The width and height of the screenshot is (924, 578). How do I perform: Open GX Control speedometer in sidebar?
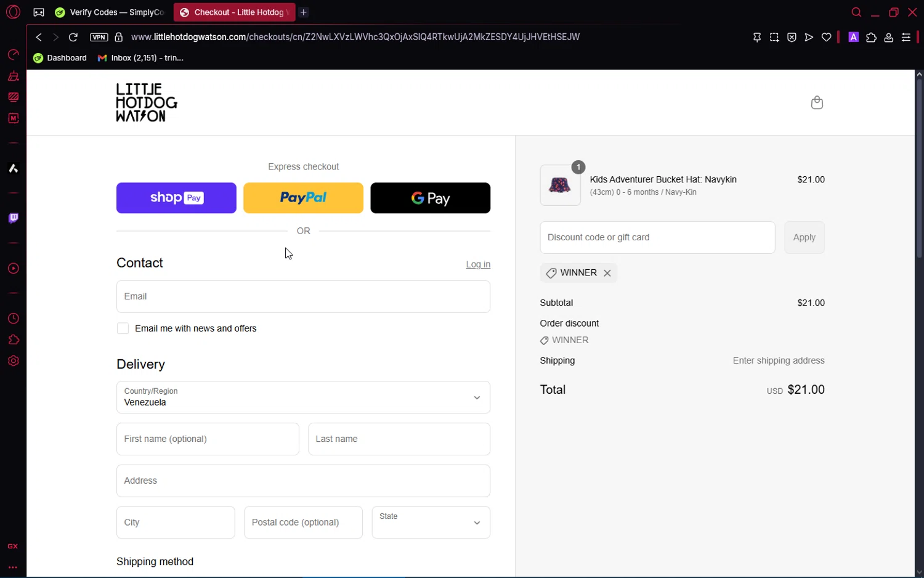coord(13,55)
